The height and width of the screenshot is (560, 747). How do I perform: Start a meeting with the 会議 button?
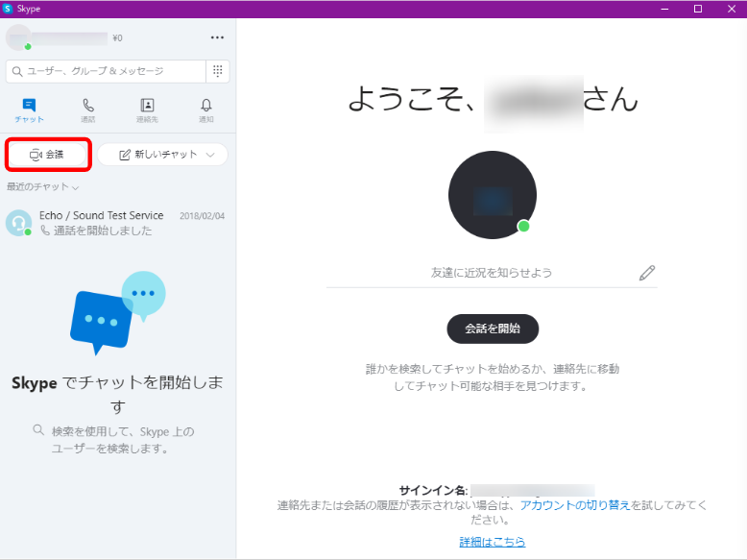pyautogui.click(x=47, y=155)
